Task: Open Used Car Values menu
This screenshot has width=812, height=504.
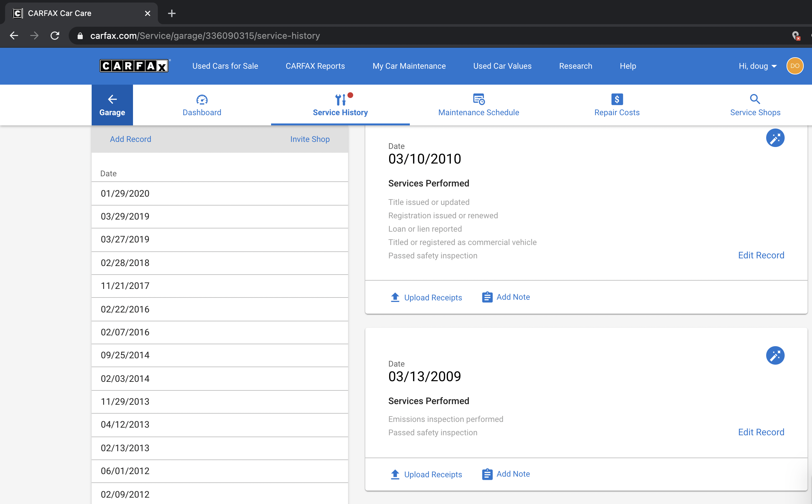Action: (502, 66)
